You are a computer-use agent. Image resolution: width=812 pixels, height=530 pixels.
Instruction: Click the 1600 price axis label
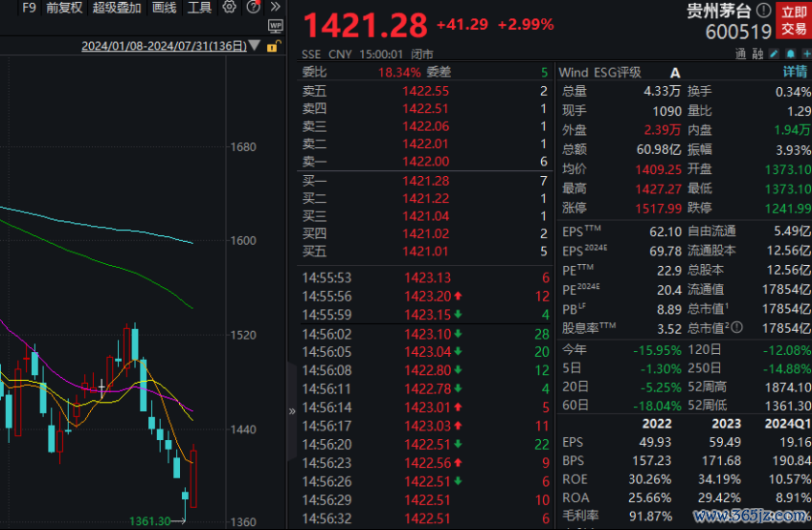pyautogui.click(x=243, y=241)
